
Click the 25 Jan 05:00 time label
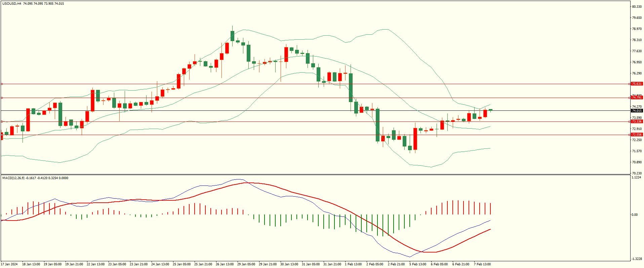coord(182,264)
